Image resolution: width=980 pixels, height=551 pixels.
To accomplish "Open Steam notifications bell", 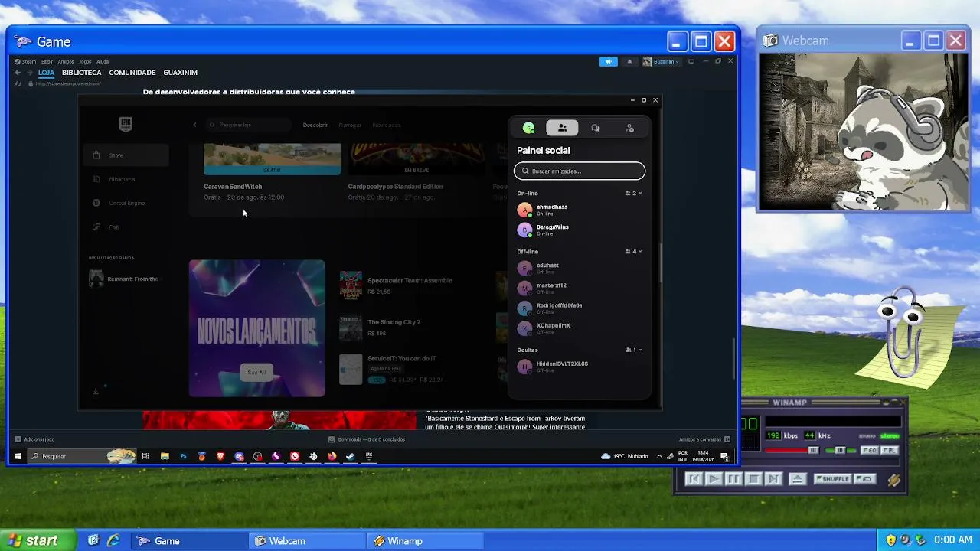I will (x=629, y=61).
